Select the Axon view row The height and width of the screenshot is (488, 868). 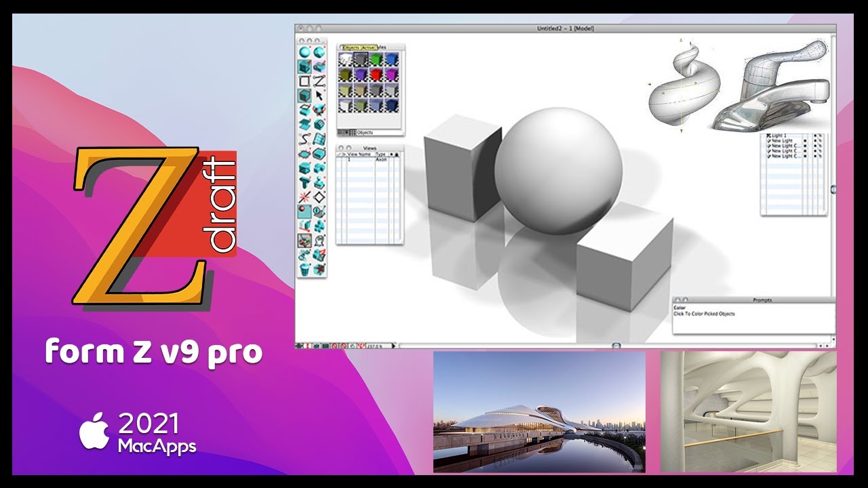point(370,159)
